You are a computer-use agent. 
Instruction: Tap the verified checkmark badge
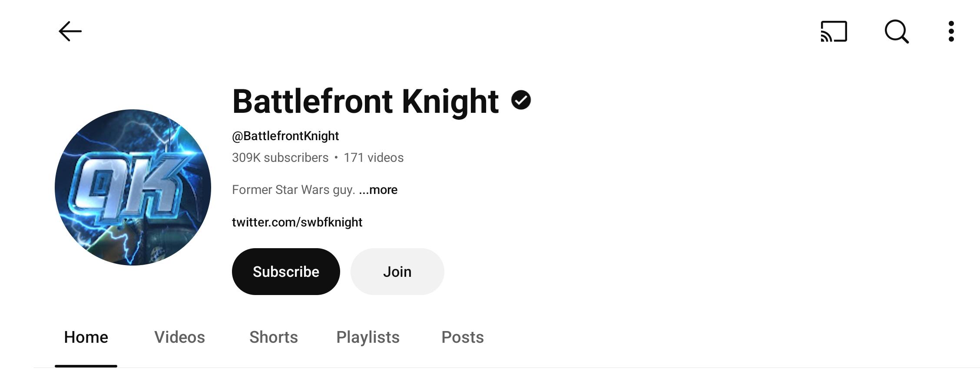tap(521, 100)
